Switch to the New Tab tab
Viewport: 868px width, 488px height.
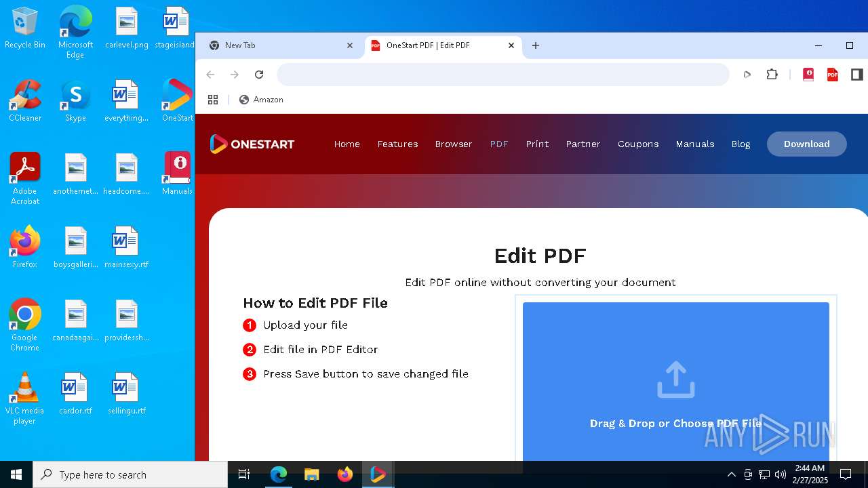pyautogui.click(x=281, y=45)
